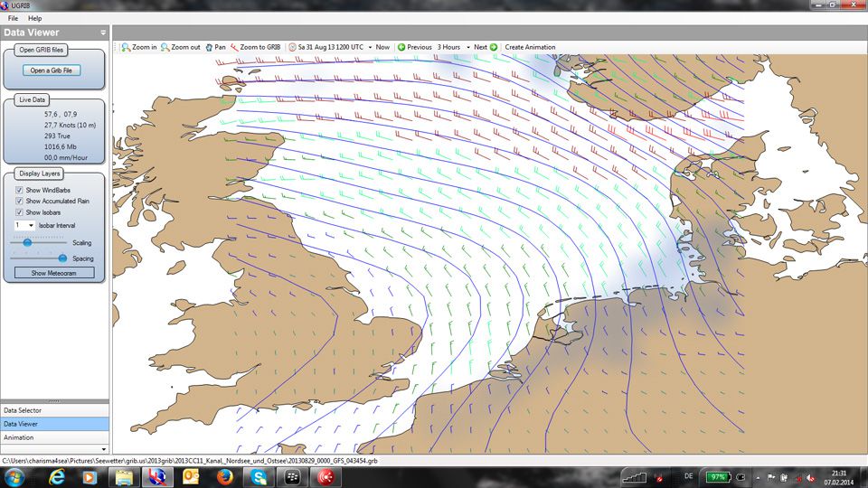Image resolution: width=868 pixels, height=488 pixels.
Task: Open the Help menu
Action: [x=35, y=18]
